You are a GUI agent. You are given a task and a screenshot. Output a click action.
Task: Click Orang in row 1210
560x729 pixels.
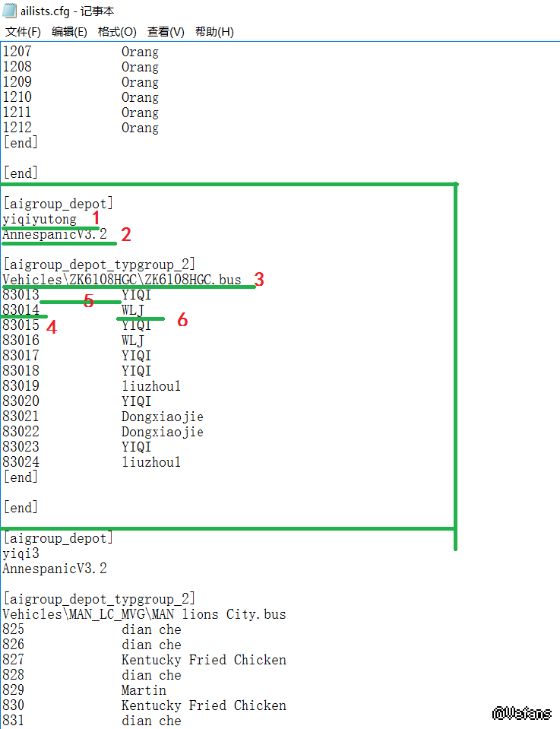tap(140, 97)
